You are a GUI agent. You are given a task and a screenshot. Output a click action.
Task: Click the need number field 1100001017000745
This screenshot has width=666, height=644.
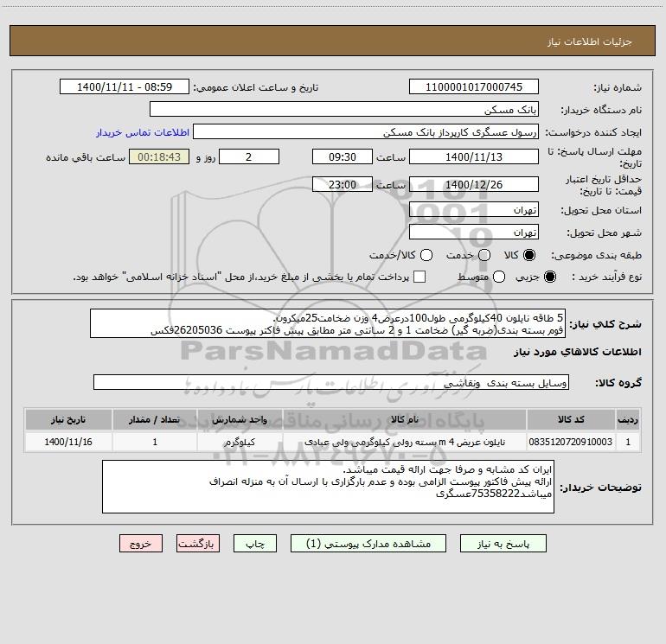coord(474,87)
